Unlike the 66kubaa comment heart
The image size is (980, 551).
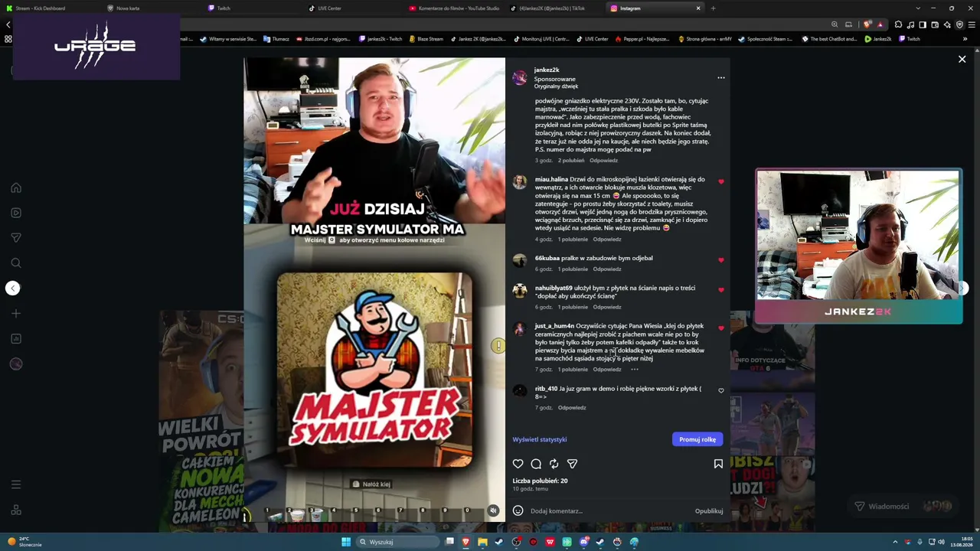point(721,260)
